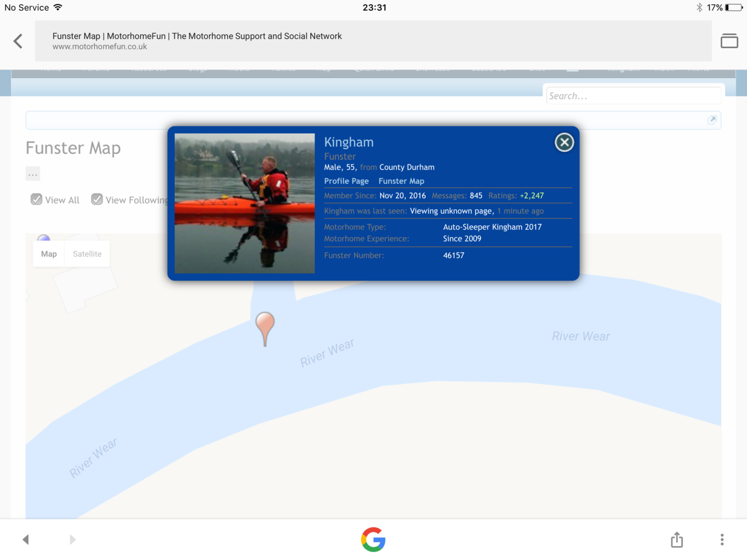
Task: Click the Funster Number 46157
Action: 454,255
